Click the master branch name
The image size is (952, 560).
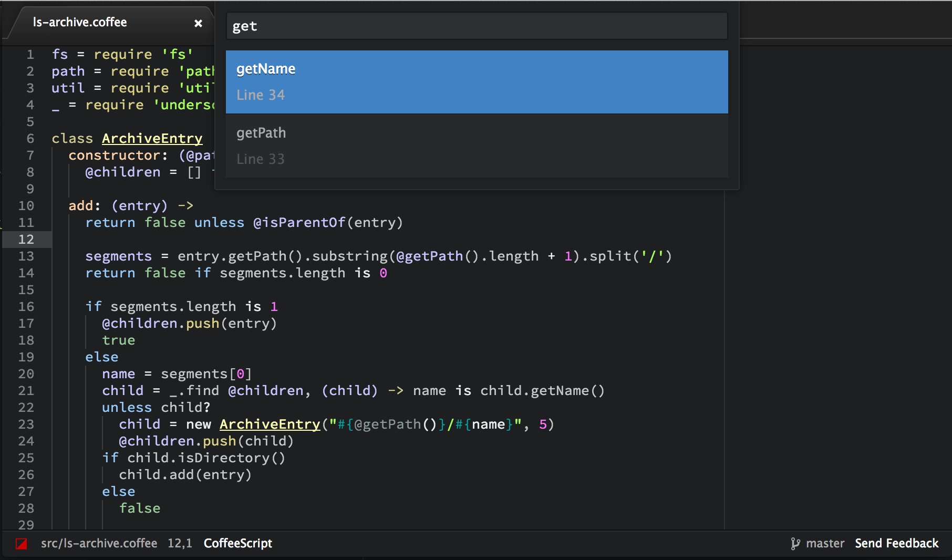[825, 543]
